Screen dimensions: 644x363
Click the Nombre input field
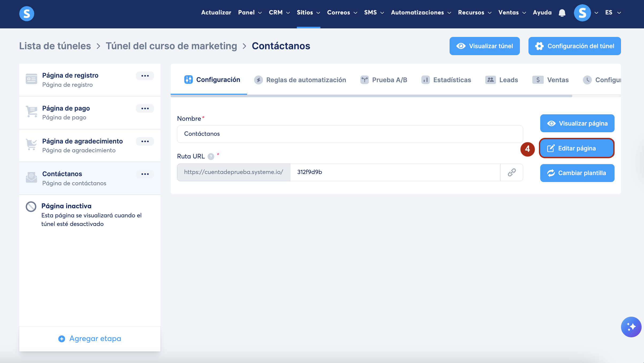[x=350, y=134]
